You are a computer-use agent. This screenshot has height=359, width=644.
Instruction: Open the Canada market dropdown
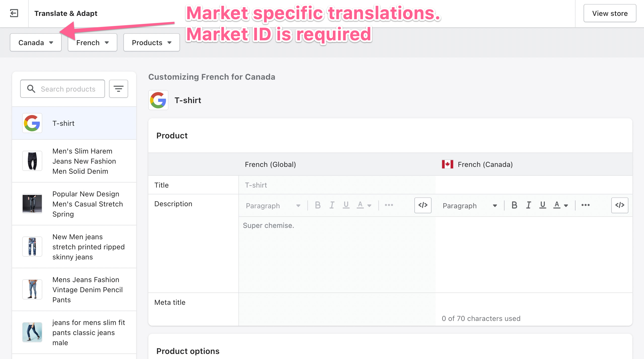36,42
